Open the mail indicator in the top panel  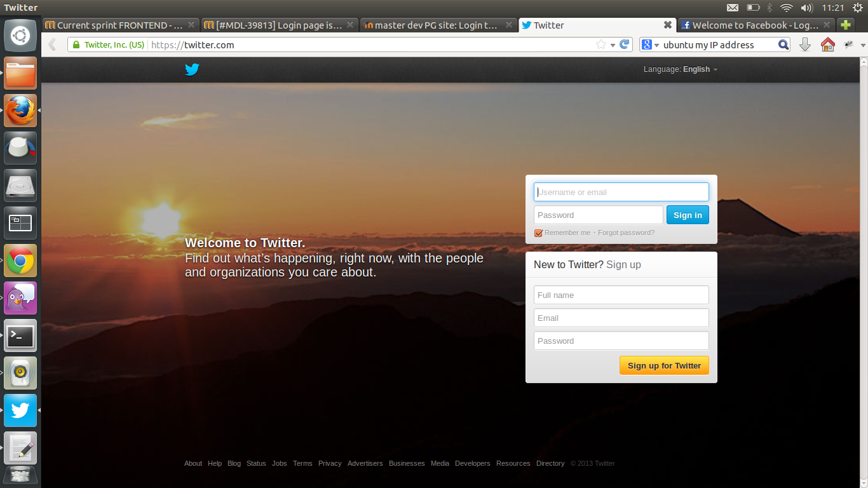coord(733,8)
